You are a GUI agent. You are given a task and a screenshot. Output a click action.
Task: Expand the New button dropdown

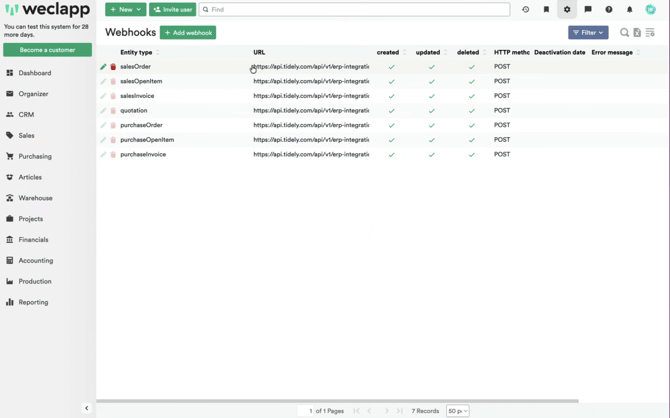[138, 10]
